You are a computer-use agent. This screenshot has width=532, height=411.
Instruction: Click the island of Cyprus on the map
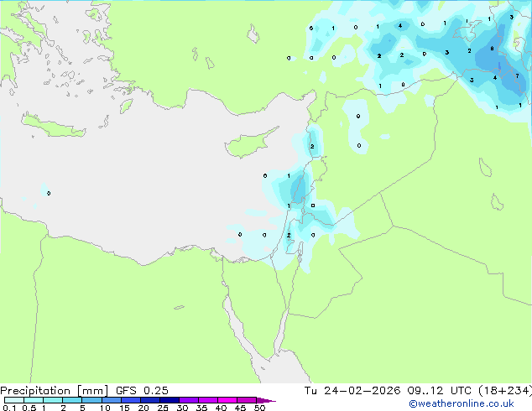click(x=249, y=144)
